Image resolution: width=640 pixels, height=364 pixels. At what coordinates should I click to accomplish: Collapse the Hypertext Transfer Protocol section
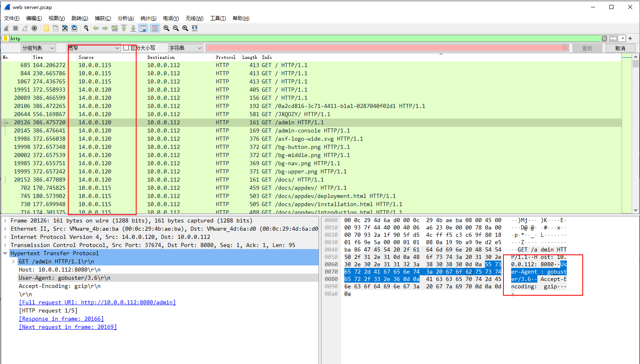5,253
